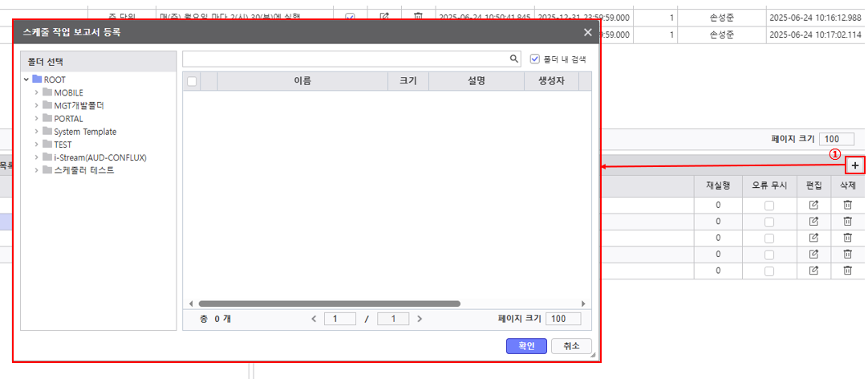Image resolution: width=868 pixels, height=379 pixels.
Task: Click the 확인 confirm button
Action: click(x=526, y=345)
